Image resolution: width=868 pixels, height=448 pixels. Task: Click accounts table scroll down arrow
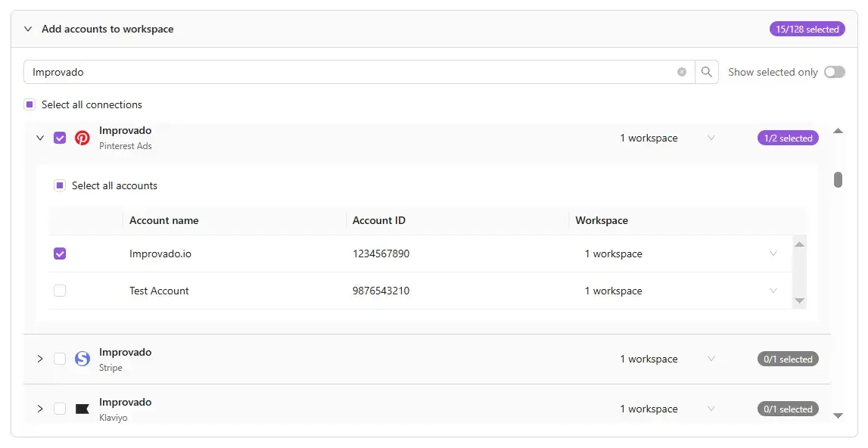[x=799, y=300]
